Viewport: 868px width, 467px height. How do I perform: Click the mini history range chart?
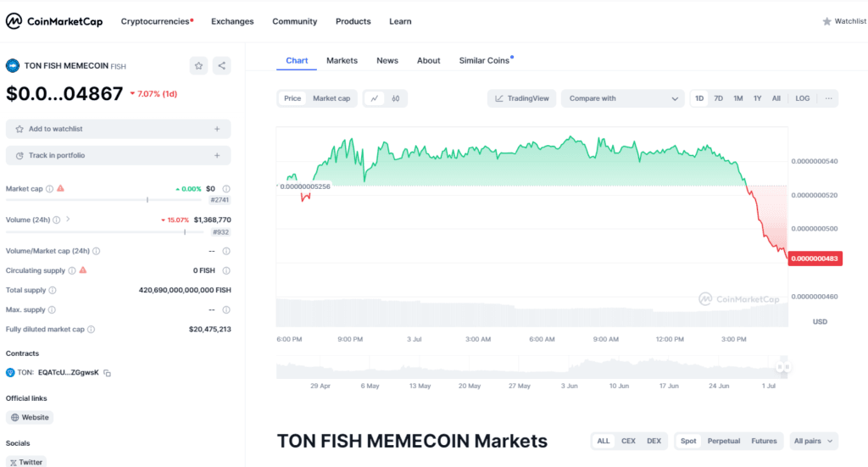(532, 367)
